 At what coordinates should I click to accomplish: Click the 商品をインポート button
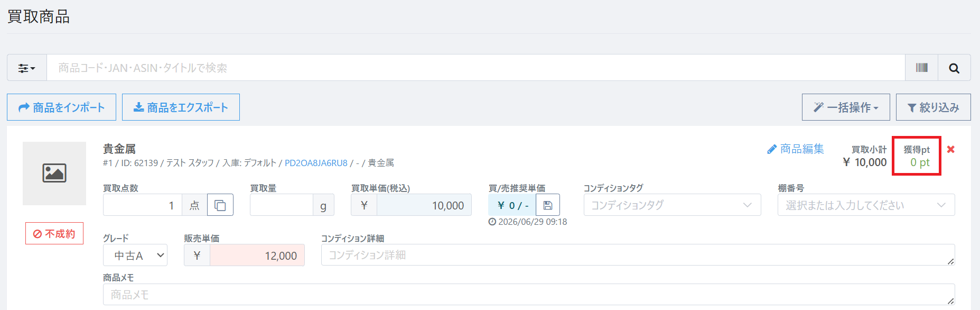click(62, 107)
